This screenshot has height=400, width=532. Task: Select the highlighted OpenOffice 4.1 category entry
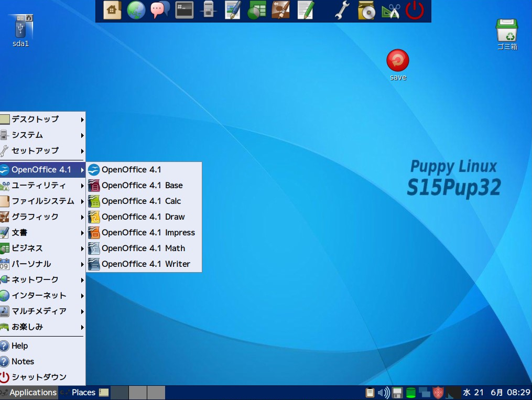point(42,170)
